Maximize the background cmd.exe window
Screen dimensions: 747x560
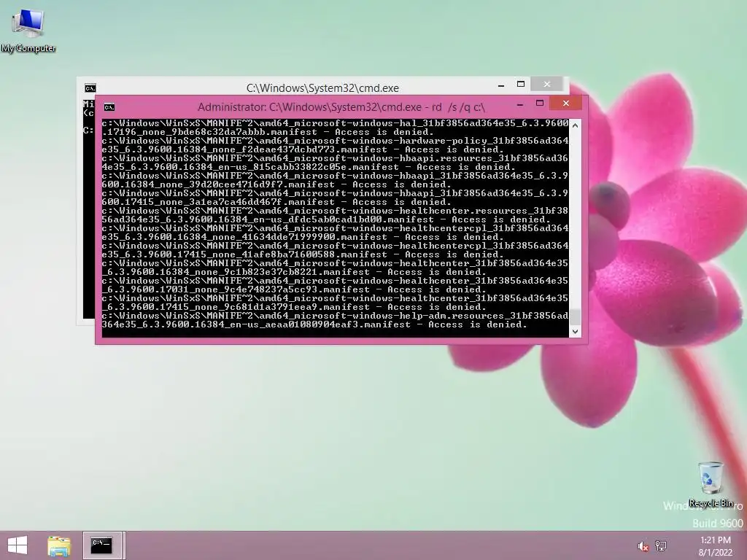(521, 85)
